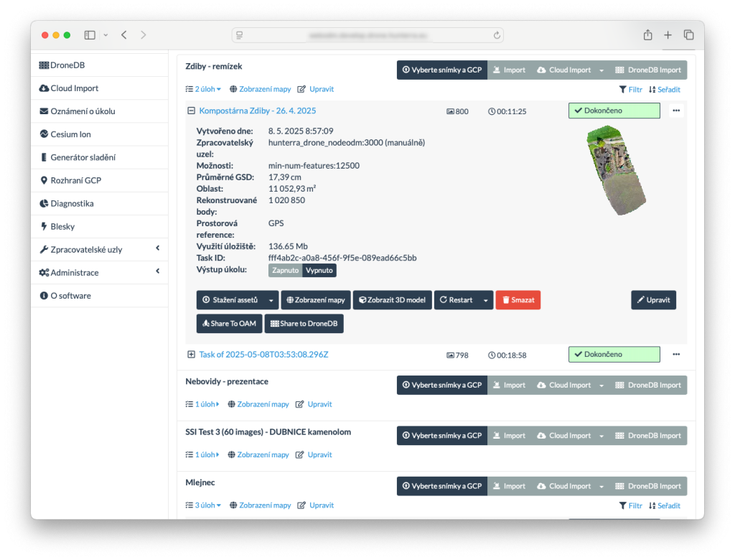This screenshot has height=560, width=735.
Task: Click Stažení assetů button
Action: 230,300
